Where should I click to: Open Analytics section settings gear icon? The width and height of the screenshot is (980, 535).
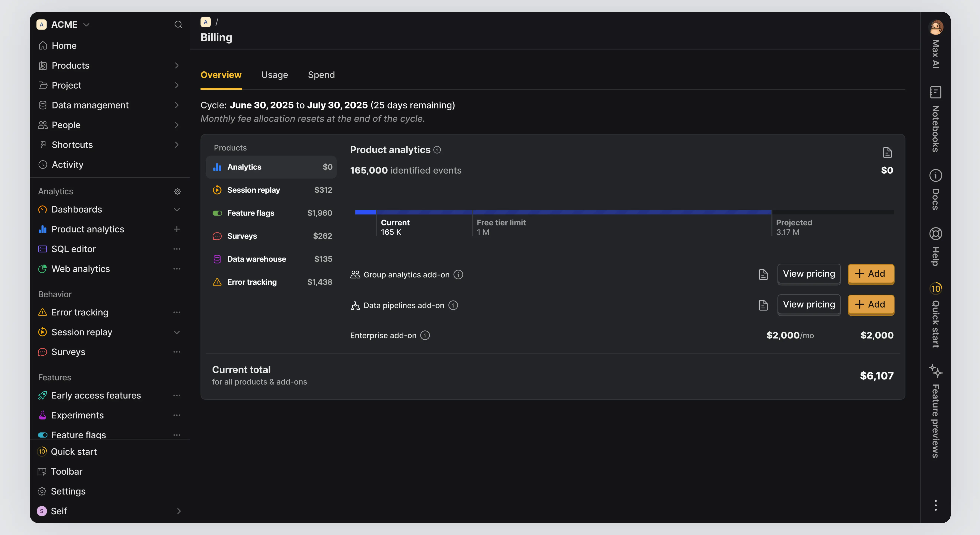pyautogui.click(x=177, y=191)
